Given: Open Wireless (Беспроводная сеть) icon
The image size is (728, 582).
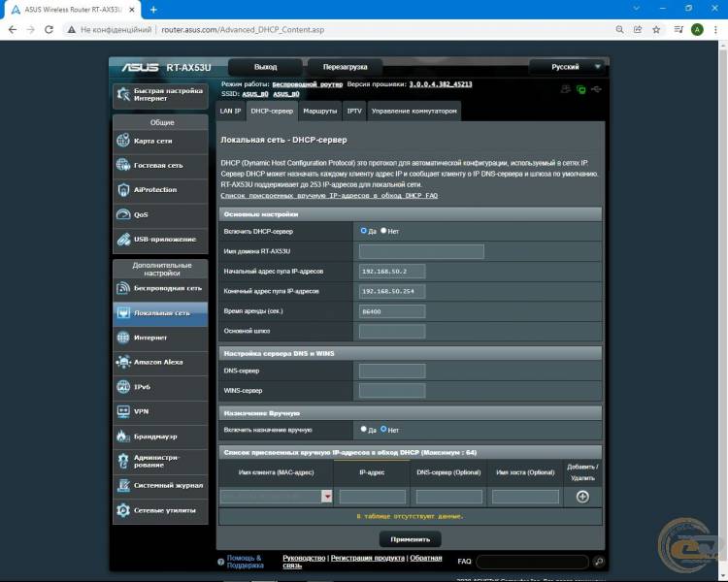Looking at the screenshot, I should [123, 288].
